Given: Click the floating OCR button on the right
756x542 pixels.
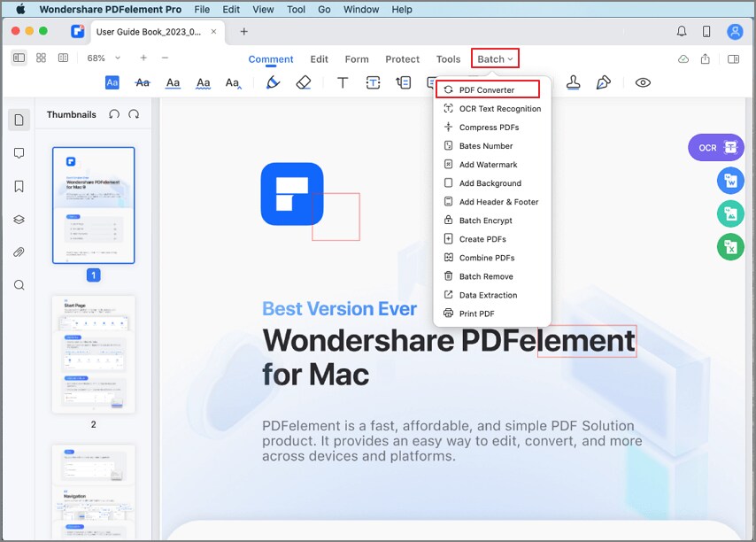Looking at the screenshot, I should tap(715, 148).
